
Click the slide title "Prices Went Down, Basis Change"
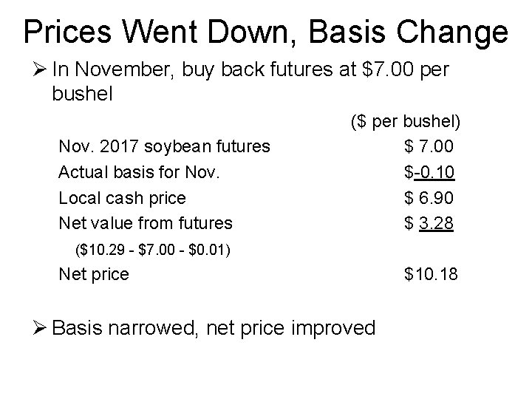pyautogui.click(x=266, y=32)
